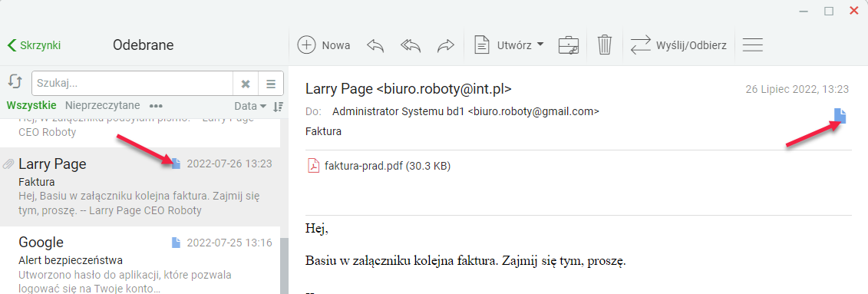Open the hamburger menu in toolbar

pyautogui.click(x=753, y=45)
